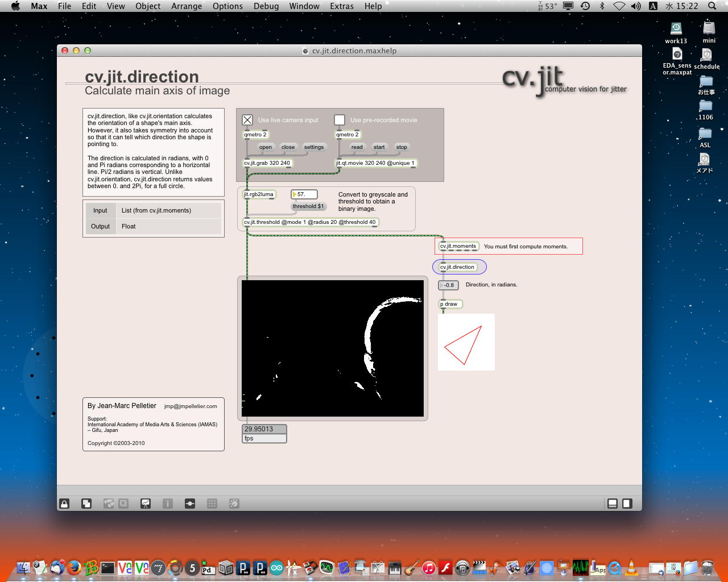Click the black-and-white video preview window
This screenshot has width=728, height=582.
pyautogui.click(x=333, y=348)
